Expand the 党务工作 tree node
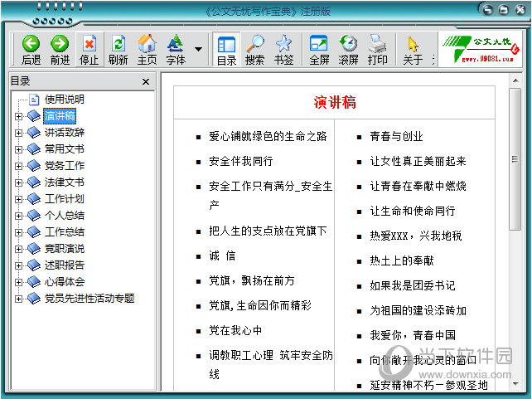Image resolution: width=532 pixels, height=399 pixels. click(x=19, y=166)
